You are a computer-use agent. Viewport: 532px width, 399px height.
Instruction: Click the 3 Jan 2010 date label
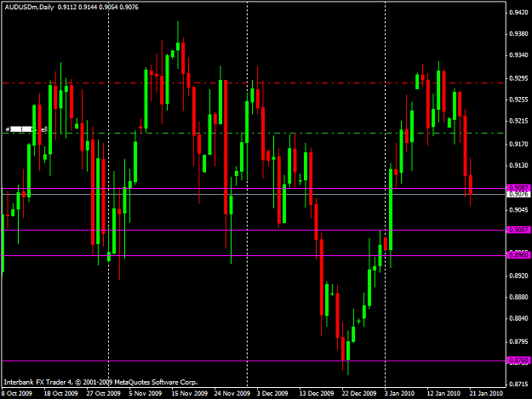pyautogui.click(x=399, y=393)
